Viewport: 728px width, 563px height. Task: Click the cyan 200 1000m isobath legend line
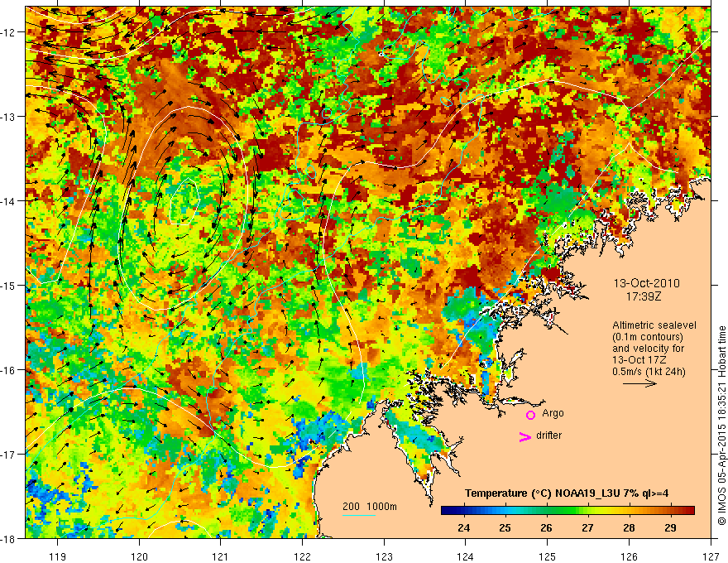[x=359, y=515]
